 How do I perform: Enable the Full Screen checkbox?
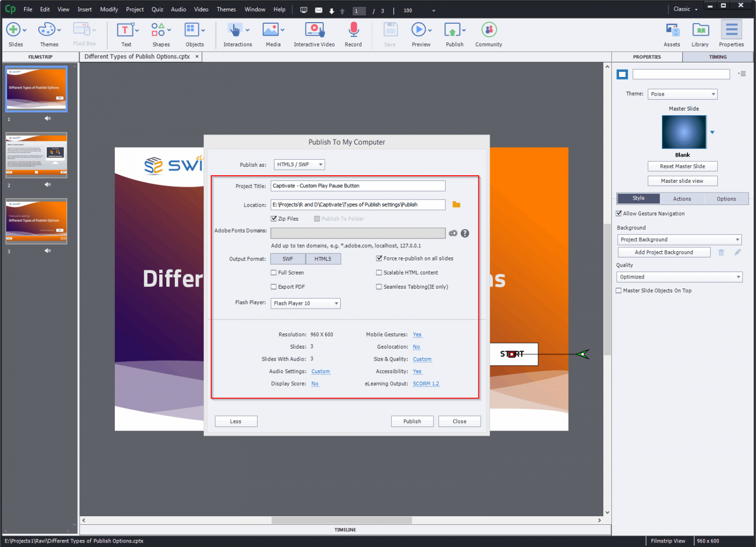point(274,272)
